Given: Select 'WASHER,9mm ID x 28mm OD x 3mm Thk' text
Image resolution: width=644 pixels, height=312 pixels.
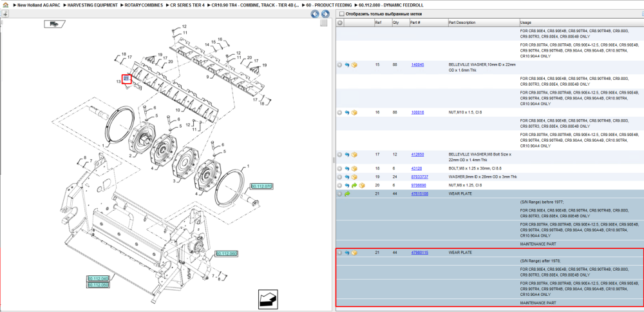Looking at the screenshot, I should [x=482, y=177].
